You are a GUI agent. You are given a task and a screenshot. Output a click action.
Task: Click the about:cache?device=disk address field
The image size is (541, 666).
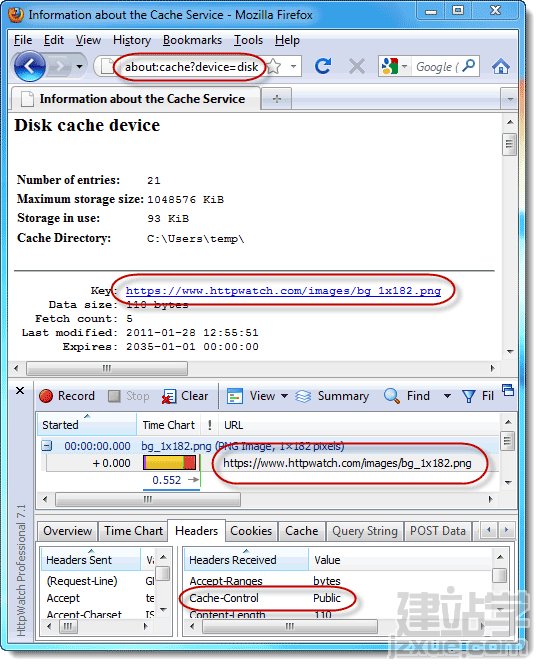click(x=191, y=67)
